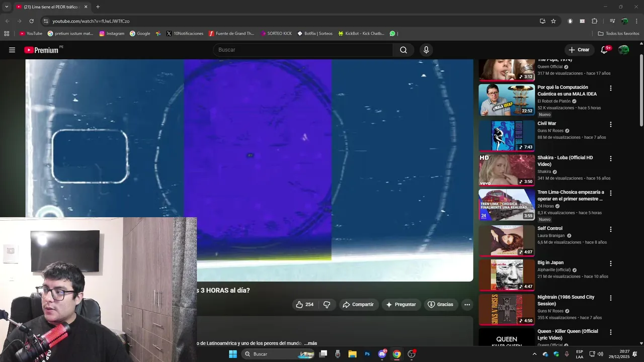Bookmark this tab with the star

[x=553, y=21]
